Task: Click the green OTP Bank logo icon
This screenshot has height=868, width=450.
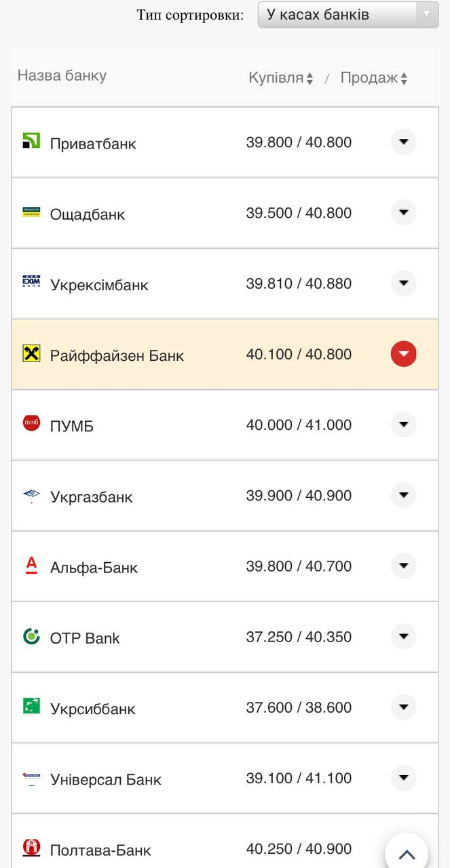Action: [x=31, y=636]
